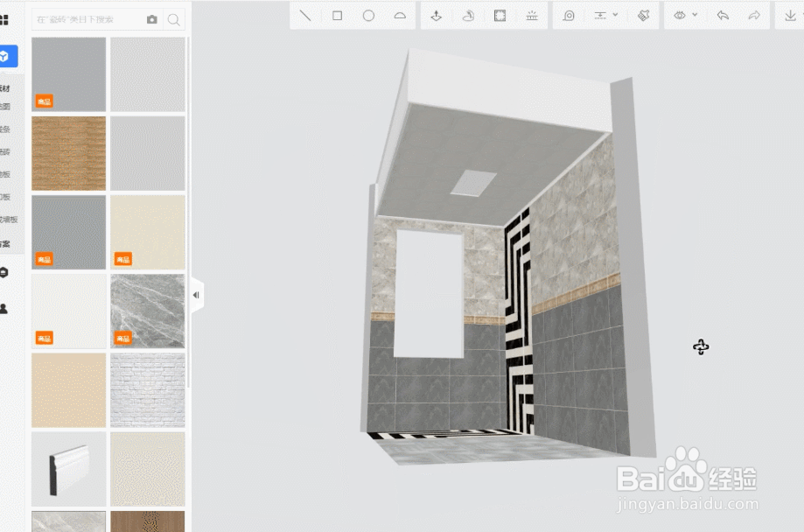Open the 方案 category in sidebar
This screenshot has height=532, width=804.
point(5,244)
